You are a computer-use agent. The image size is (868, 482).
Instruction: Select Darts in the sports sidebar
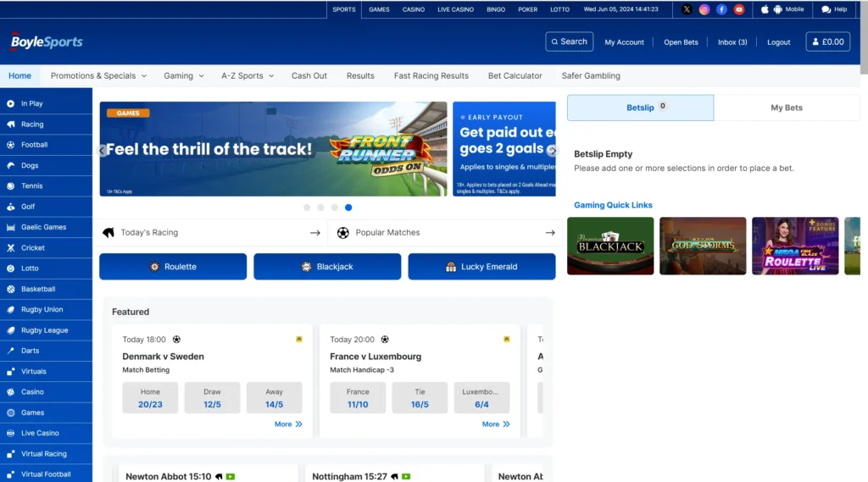tap(46, 351)
